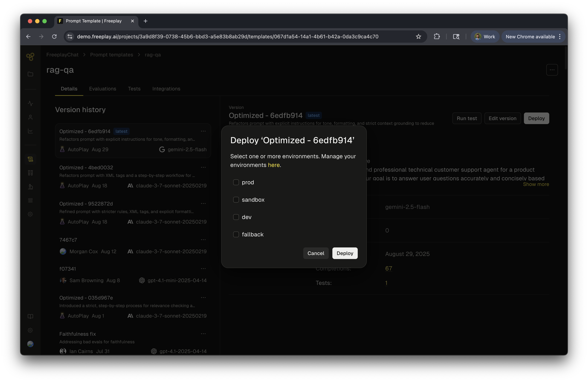Switch to the Evaluations tab
Screen dimensions: 588x382
(x=102, y=89)
